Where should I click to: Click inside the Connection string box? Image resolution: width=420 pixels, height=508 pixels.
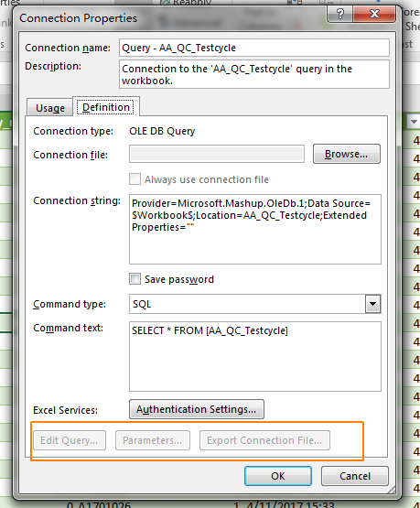click(x=255, y=230)
